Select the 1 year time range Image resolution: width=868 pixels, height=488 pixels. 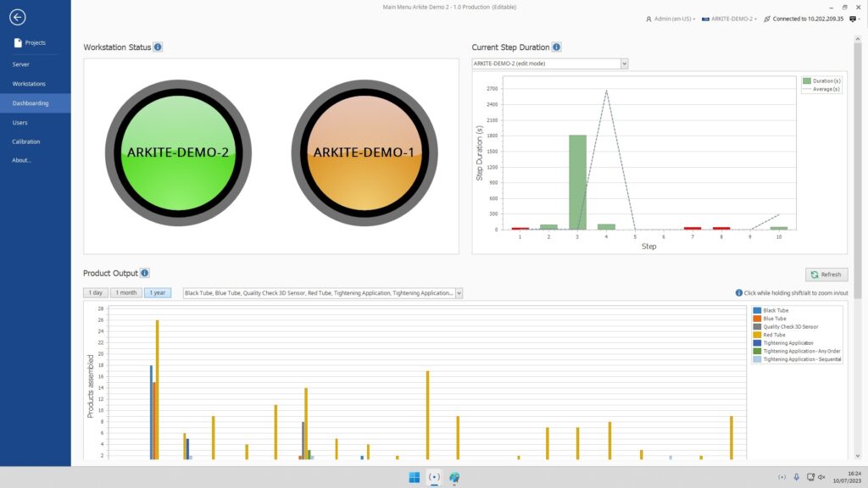[157, 293]
